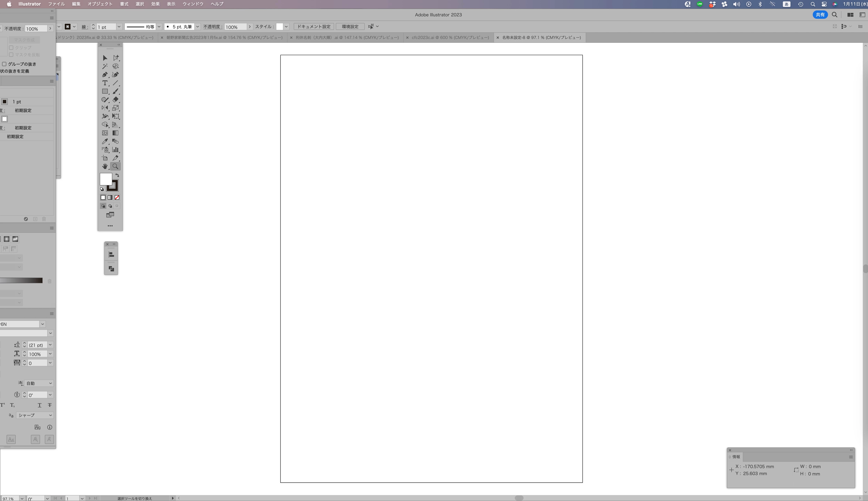Switch to cfc2023c.ai document tab
The width and height of the screenshot is (868, 501).
(450, 38)
